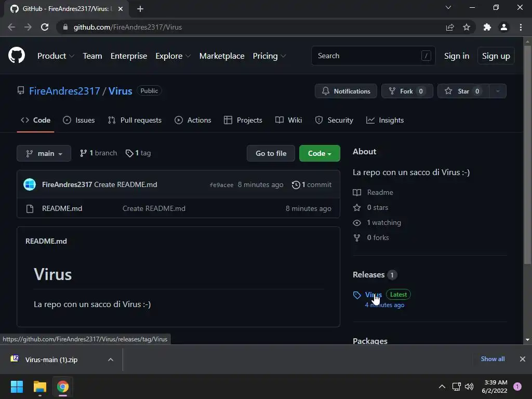View site security lock icon
532x399 pixels.
65,27
